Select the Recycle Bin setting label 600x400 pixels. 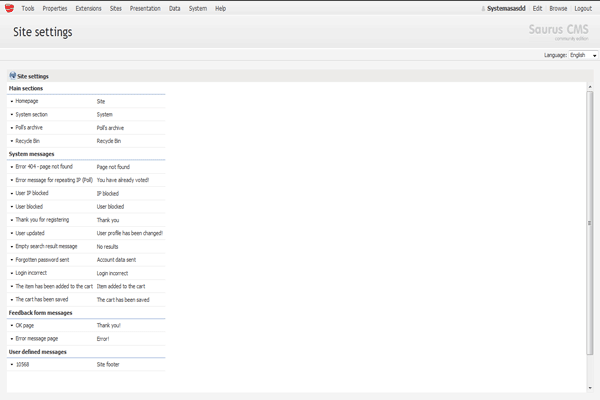(x=28, y=141)
